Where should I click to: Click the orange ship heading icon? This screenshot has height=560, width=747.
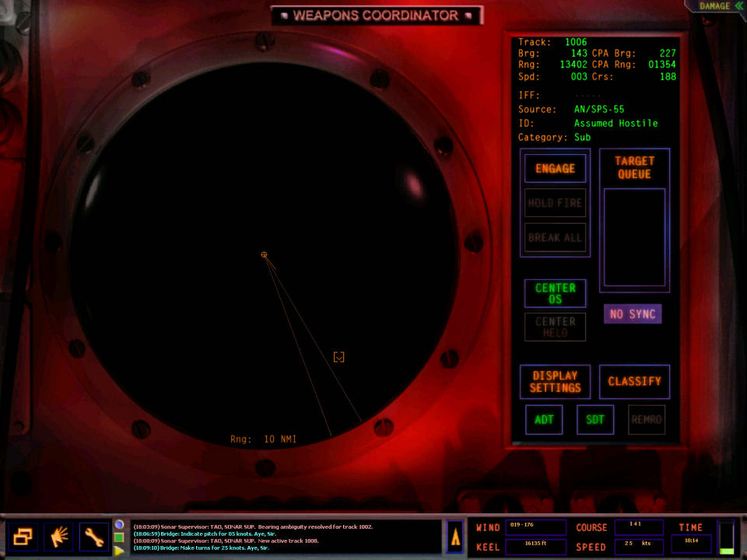[454, 537]
